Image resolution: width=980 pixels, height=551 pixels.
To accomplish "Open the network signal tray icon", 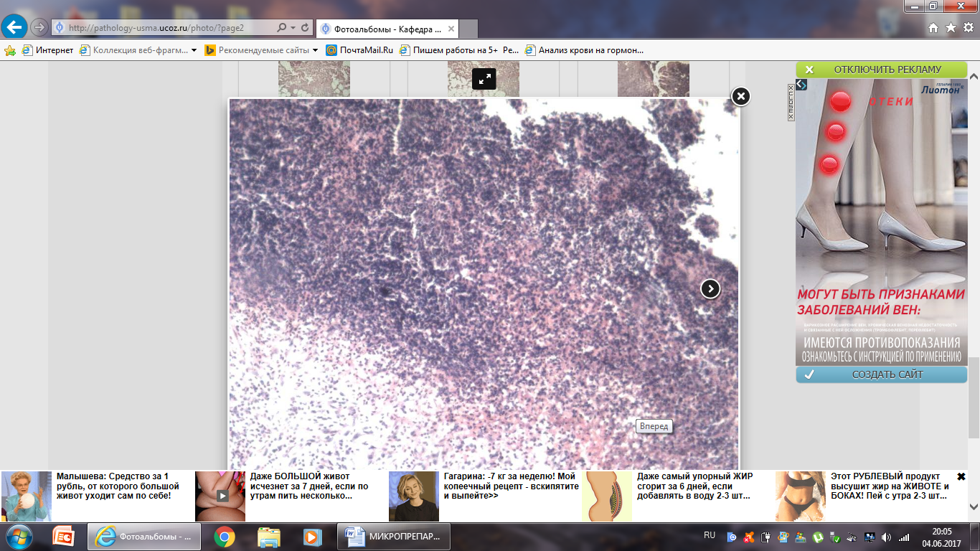I will coord(904,537).
